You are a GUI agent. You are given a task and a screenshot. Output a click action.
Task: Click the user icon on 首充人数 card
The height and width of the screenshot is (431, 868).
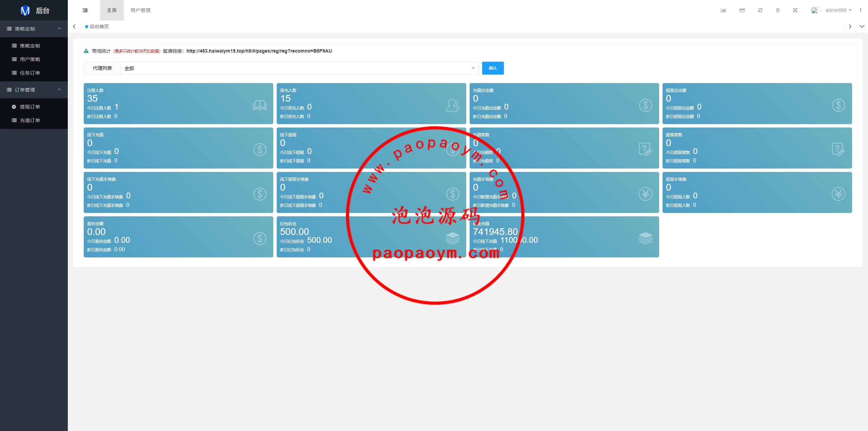[x=452, y=105]
